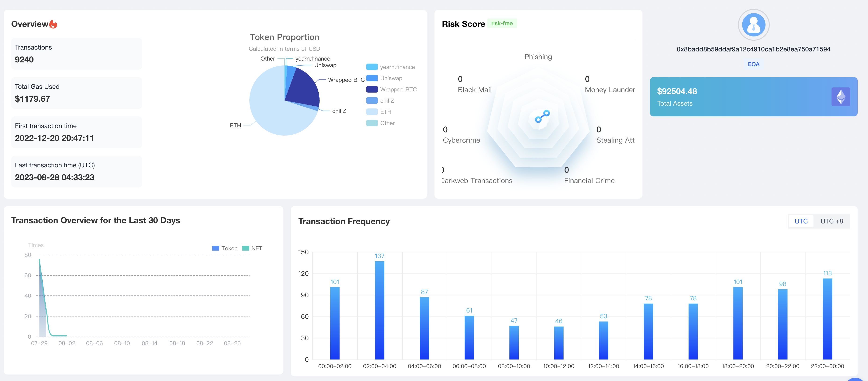Click the chiliZ pie callout label
868x381 pixels.
[x=339, y=111]
